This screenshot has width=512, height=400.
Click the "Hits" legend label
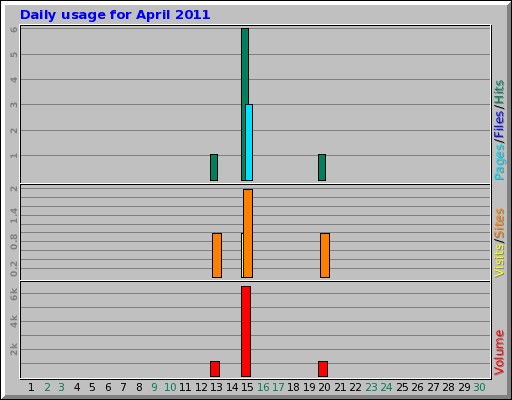(x=499, y=92)
